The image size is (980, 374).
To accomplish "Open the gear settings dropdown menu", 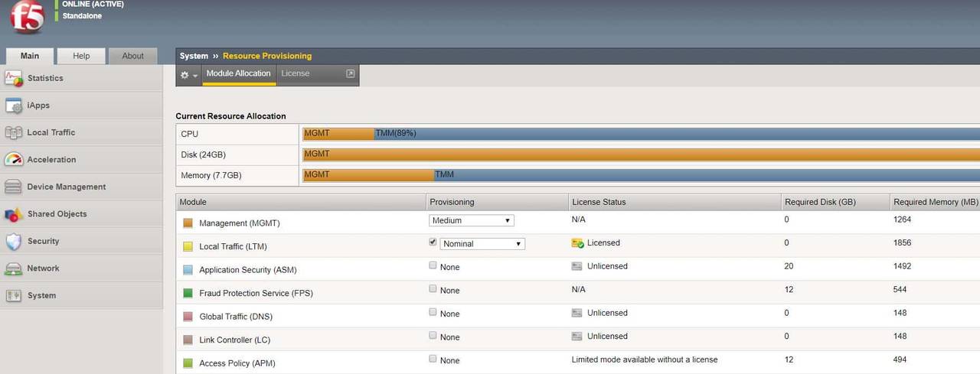I will (188, 74).
